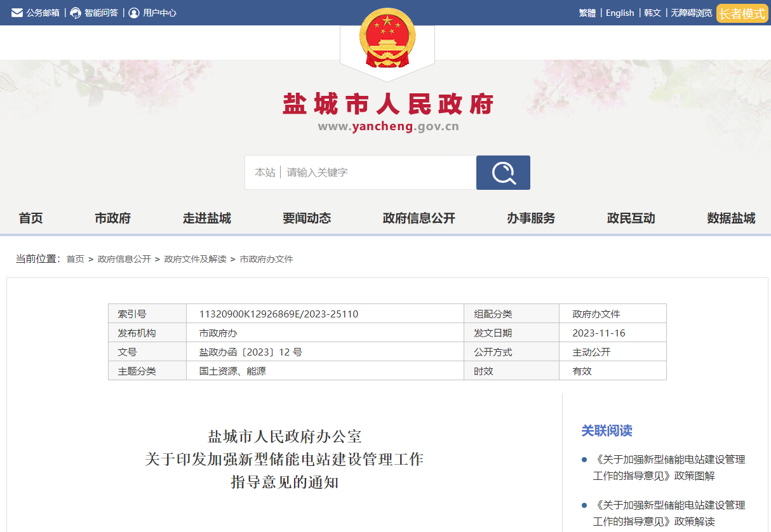Switch to 繁體 version
The width and height of the screenshot is (771, 532).
[587, 13]
